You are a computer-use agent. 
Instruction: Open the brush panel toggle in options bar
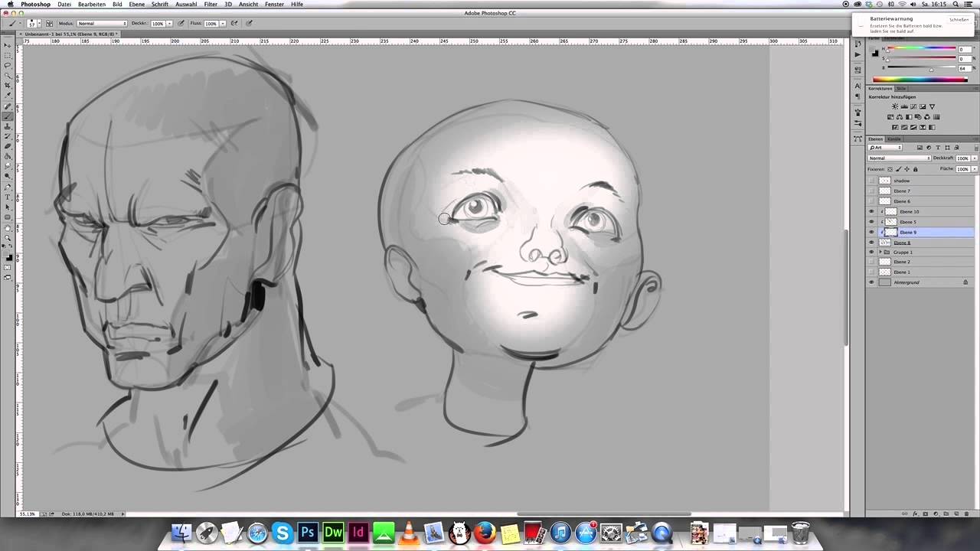pos(50,24)
